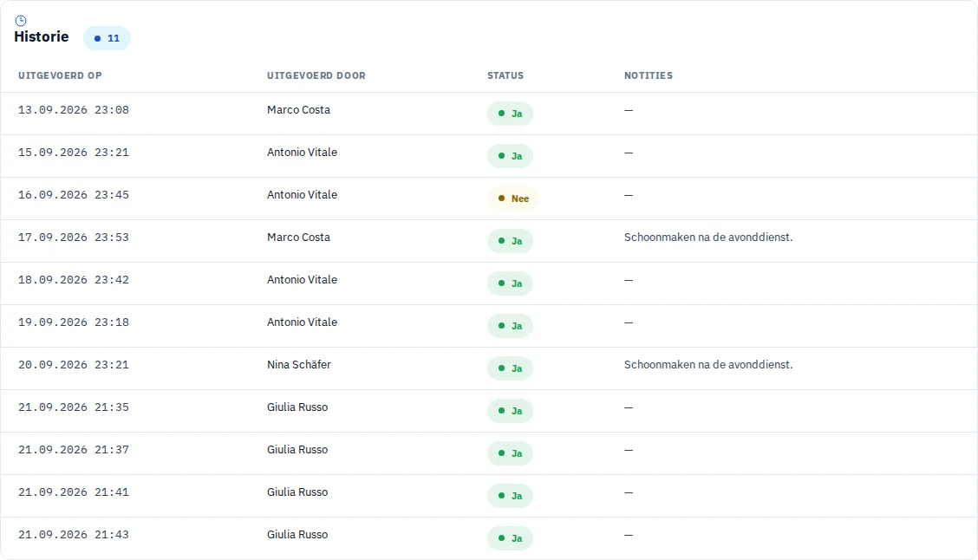The width and height of the screenshot is (978, 560).
Task: Click the Ja status for 19.09.2026
Action: 510,326
